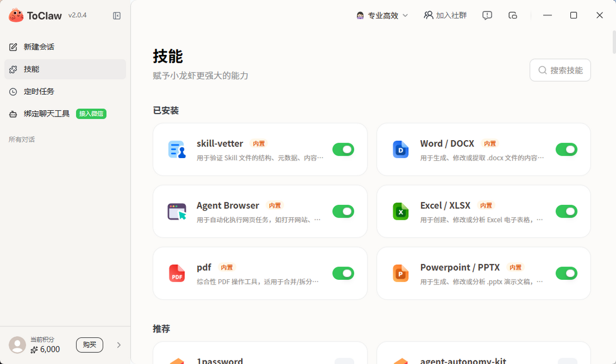Click the 加入社群 link
The image size is (616, 364).
(x=445, y=15)
